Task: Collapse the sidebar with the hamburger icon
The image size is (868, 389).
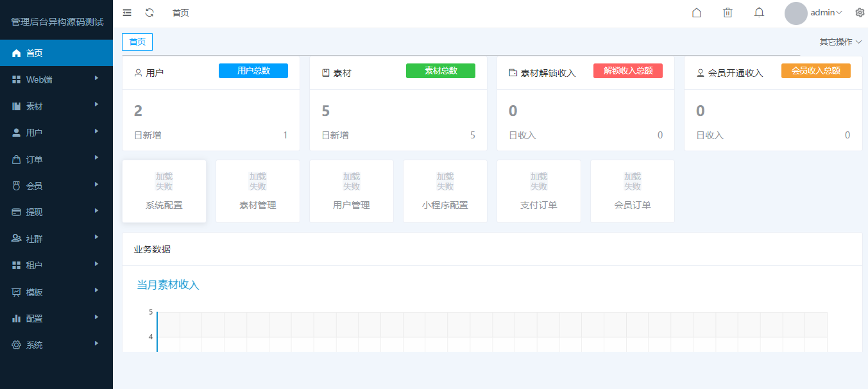Action: tap(126, 12)
